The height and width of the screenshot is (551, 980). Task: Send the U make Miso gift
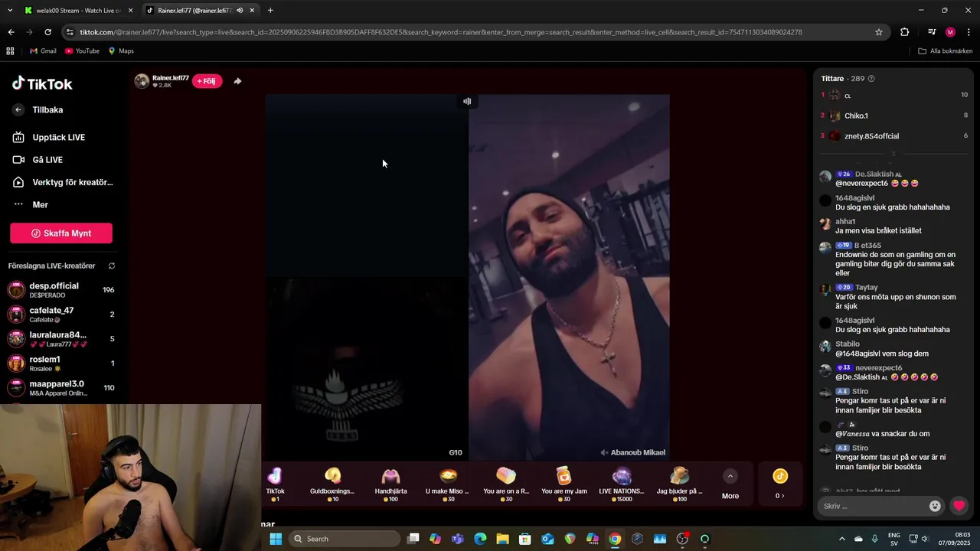click(449, 484)
